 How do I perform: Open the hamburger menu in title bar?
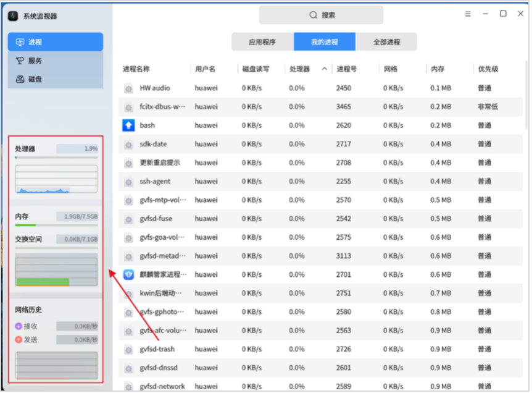click(x=468, y=14)
